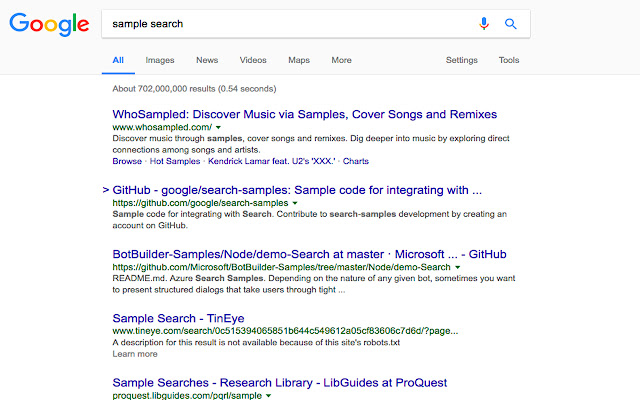Expand dropdown arrow next to www.whosampled.com
Image resolution: width=640 pixels, height=400 pixels.
[x=218, y=127]
